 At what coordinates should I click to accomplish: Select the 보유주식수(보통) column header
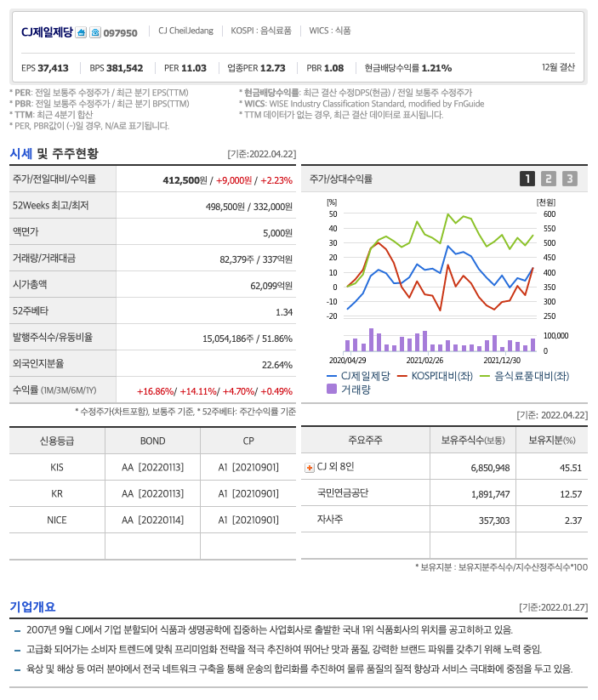coord(473,441)
